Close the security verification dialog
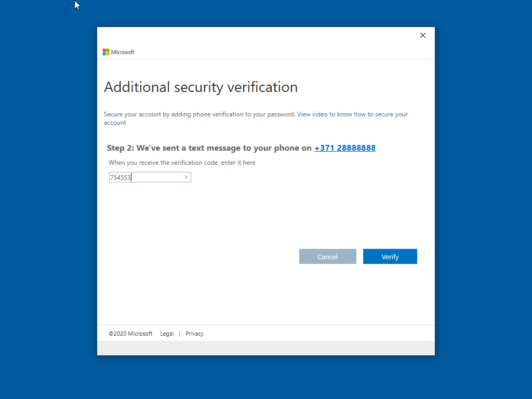The image size is (532, 399). 422,35
